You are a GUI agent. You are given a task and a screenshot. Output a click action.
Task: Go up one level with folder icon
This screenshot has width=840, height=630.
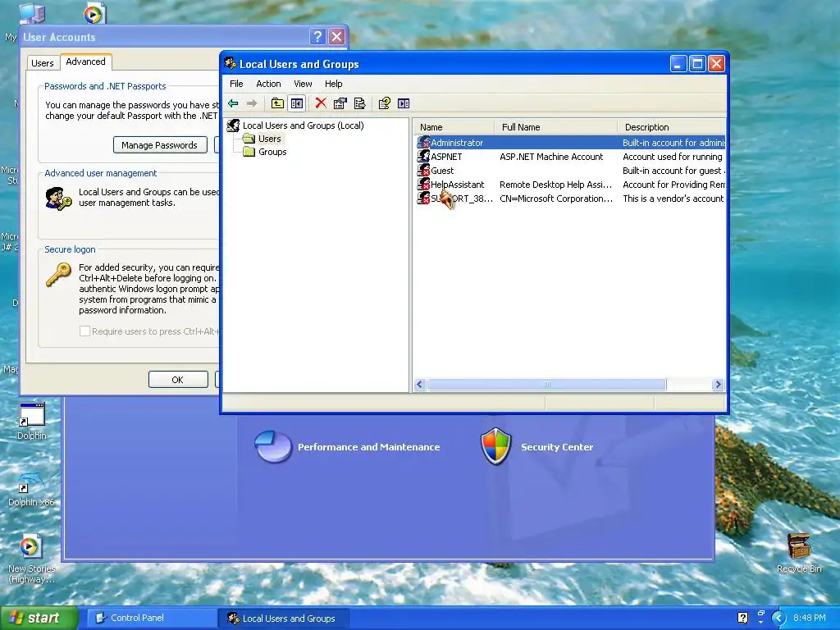click(277, 103)
